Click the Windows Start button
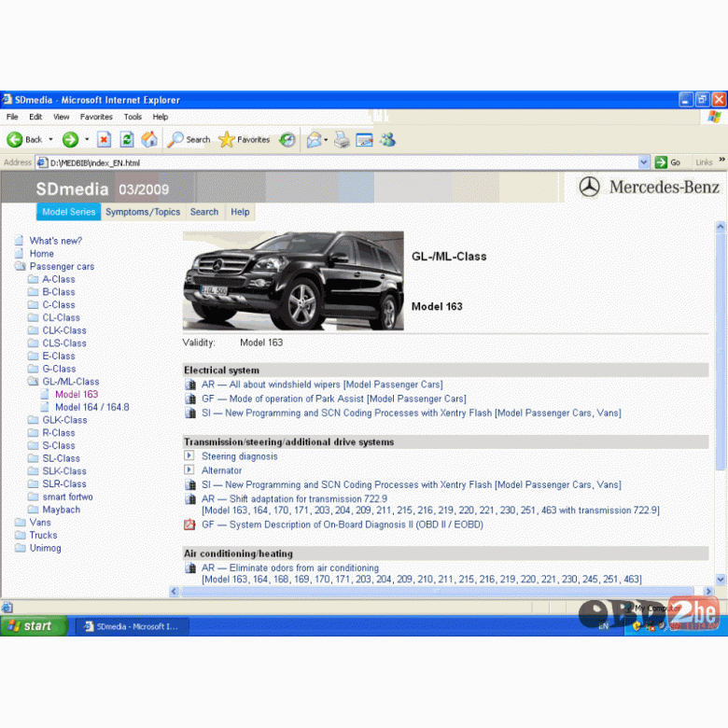 [34, 626]
